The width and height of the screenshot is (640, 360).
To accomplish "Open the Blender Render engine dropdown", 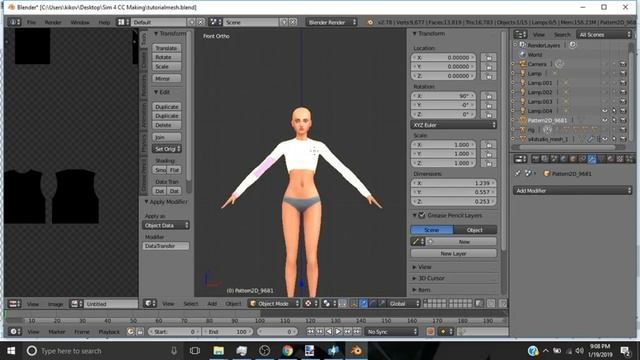I will tap(332, 22).
